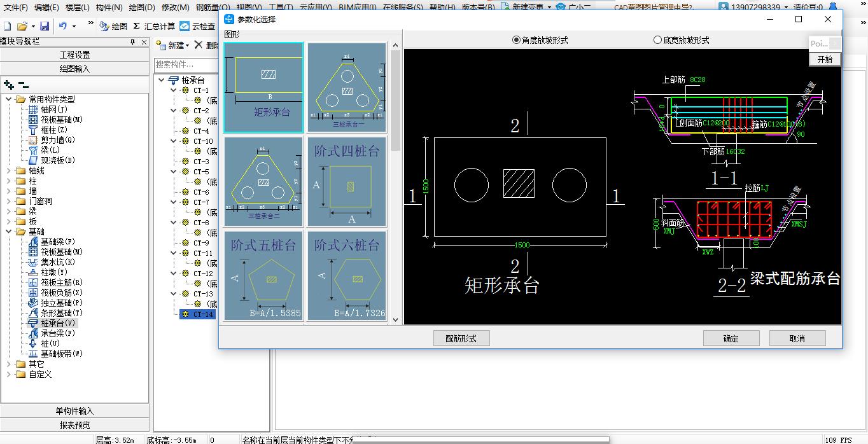Image resolution: width=868 pixels, height=444 pixels.
Task: Select the 阶式四桩台 thumbnail
Action: tap(347, 181)
